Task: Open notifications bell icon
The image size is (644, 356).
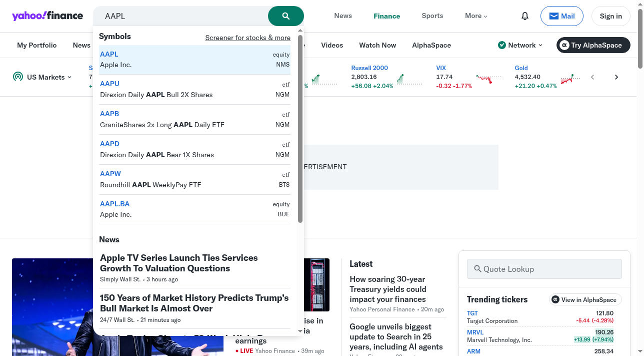Action: (x=525, y=16)
